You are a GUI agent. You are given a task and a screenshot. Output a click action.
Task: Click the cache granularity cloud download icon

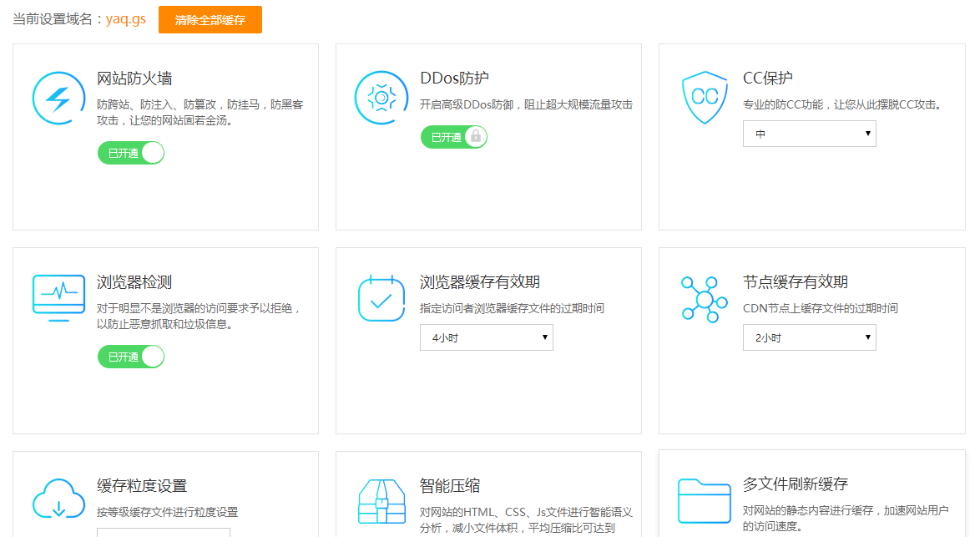click(58, 499)
